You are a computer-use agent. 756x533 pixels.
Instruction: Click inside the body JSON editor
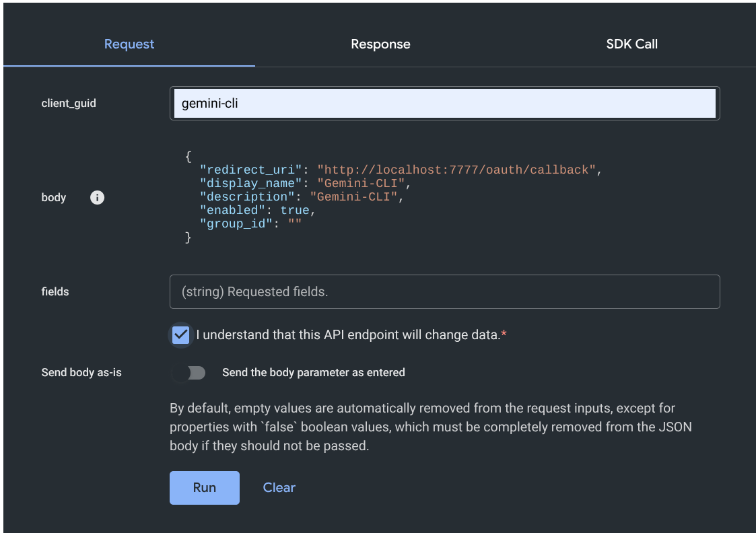click(x=404, y=197)
